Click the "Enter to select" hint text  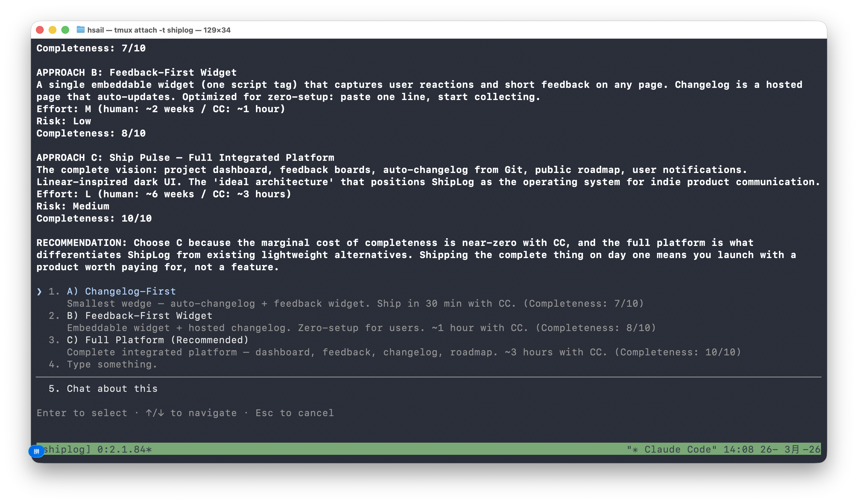click(x=82, y=413)
